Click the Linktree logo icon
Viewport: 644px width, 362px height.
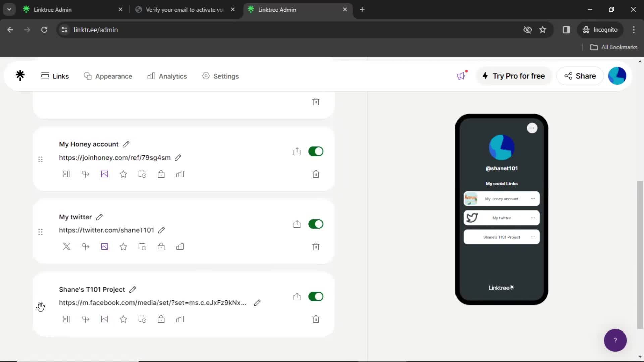(x=20, y=76)
